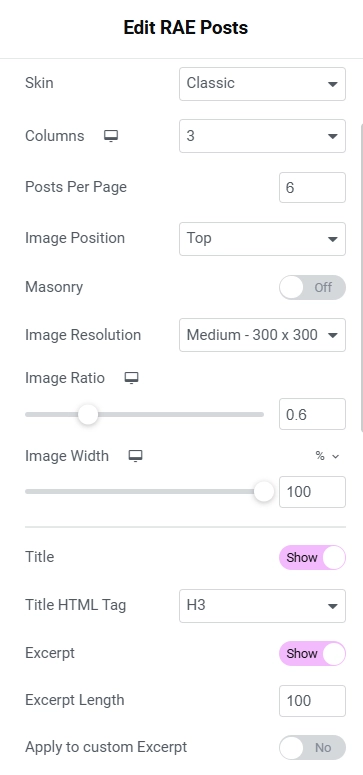Click the Image Ratio slider handle
This screenshot has width=363, height=775.
tap(88, 414)
